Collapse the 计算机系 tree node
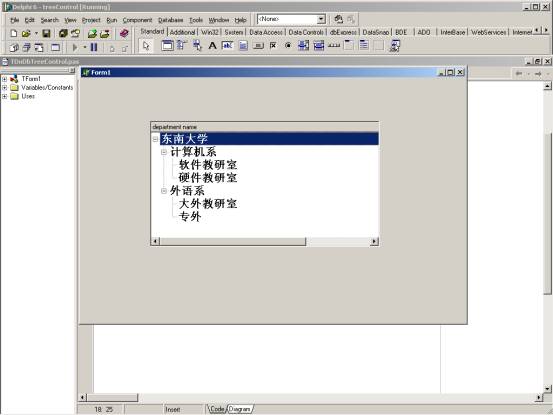 (164, 152)
